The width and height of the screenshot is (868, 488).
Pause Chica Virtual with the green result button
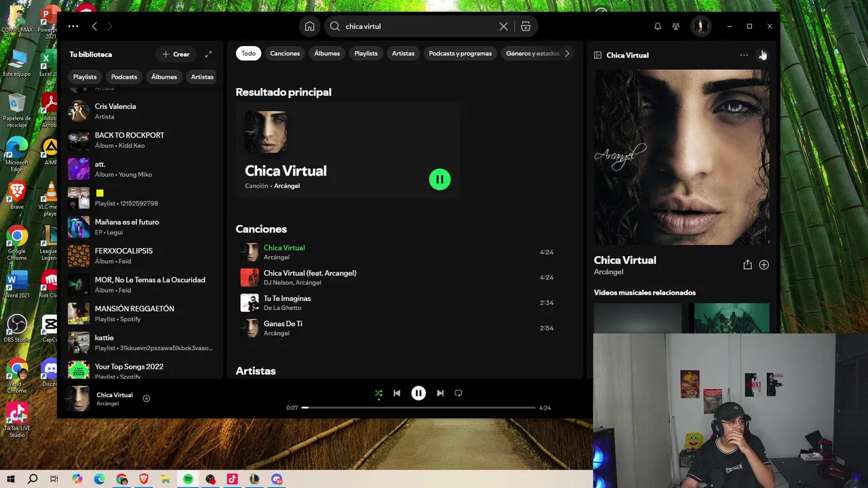[439, 180]
